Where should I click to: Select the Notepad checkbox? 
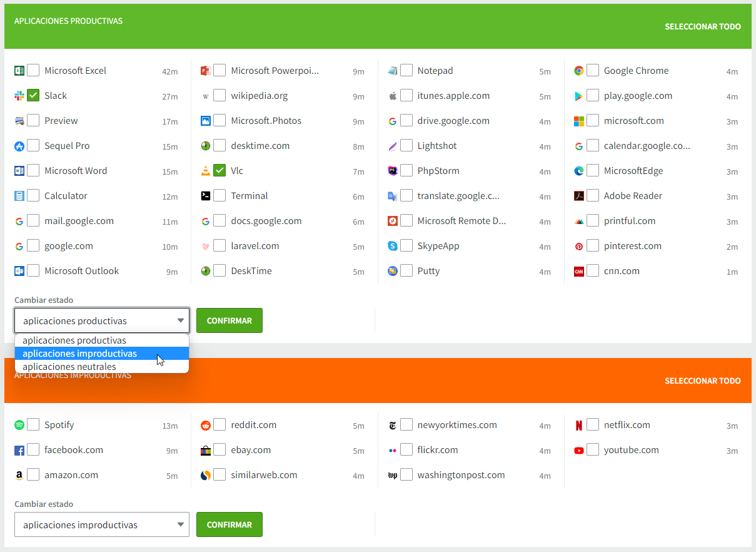[406, 70]
